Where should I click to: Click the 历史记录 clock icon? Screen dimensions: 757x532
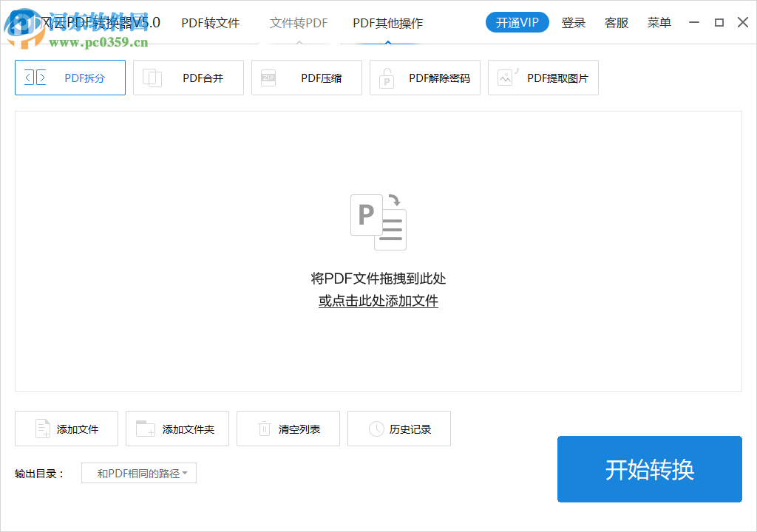[373, 429]
